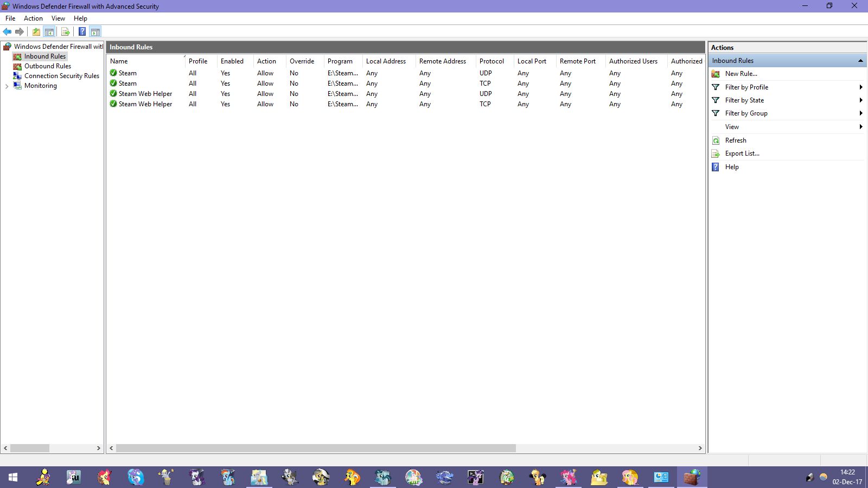This screenshot has width=868, height=488.
Task: Click the console tree scrollbar's left arrow
Action: (x=5, y=448)
